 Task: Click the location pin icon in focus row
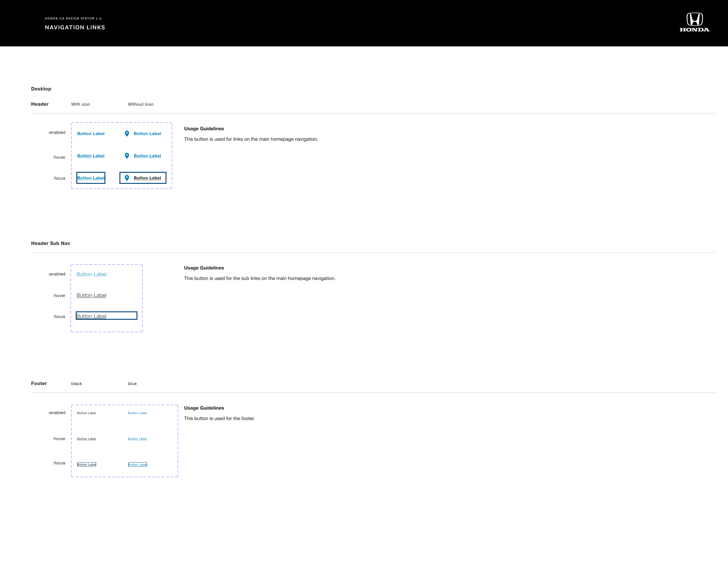coord(127,178)
